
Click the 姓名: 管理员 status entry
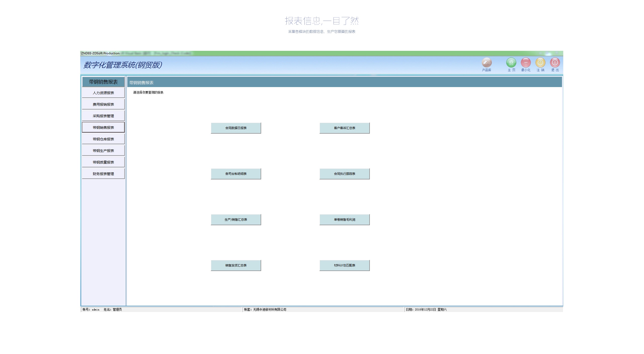[x=113, y=310]
